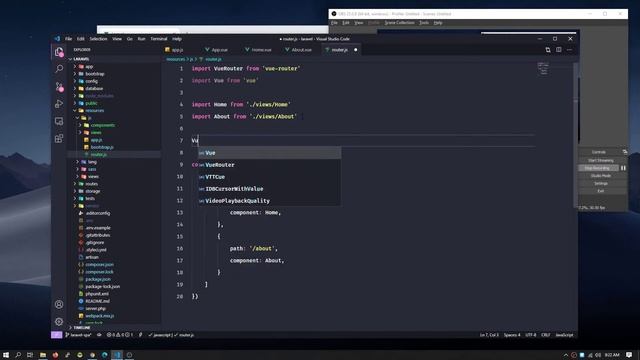Open the Run and Debug view
This screenshot has width=640, height=360.
pyautogui.click(x=59, y=104)
